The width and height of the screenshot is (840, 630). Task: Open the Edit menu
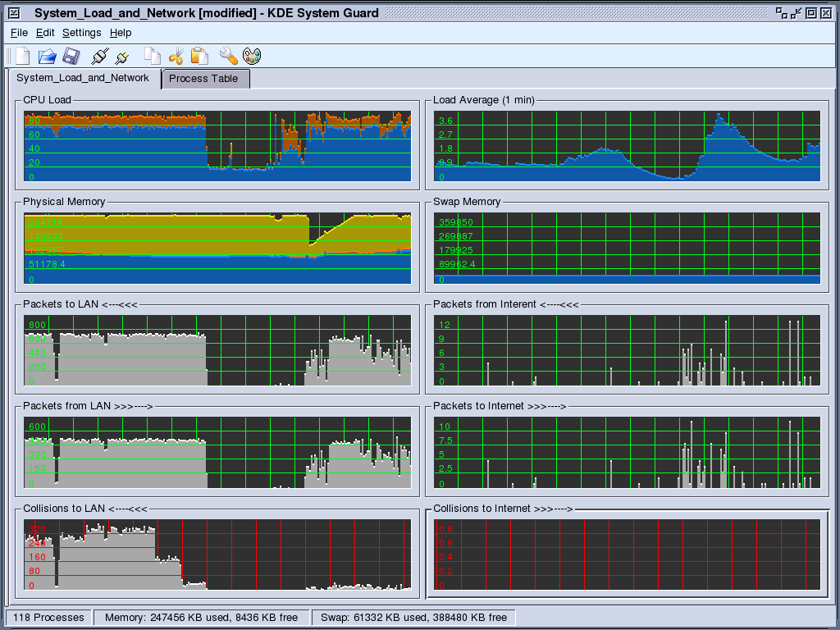(x=45, y=33)
